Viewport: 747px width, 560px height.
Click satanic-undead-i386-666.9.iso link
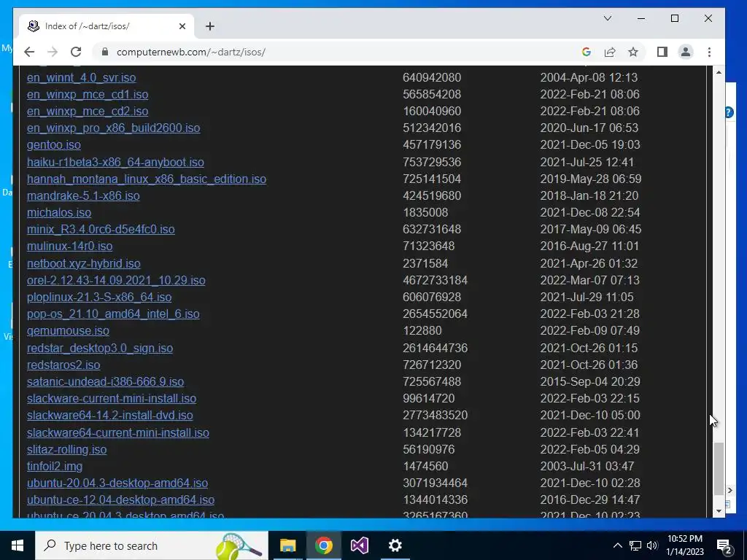pyautogui.click(x=105, y=382)
